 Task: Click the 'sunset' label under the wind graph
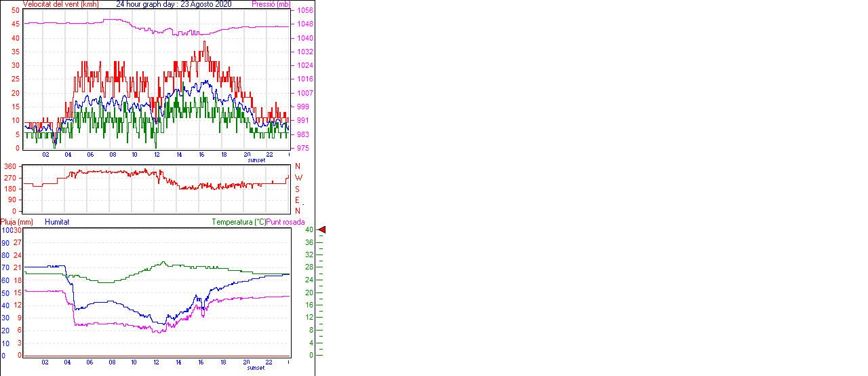tap(256, 160)
